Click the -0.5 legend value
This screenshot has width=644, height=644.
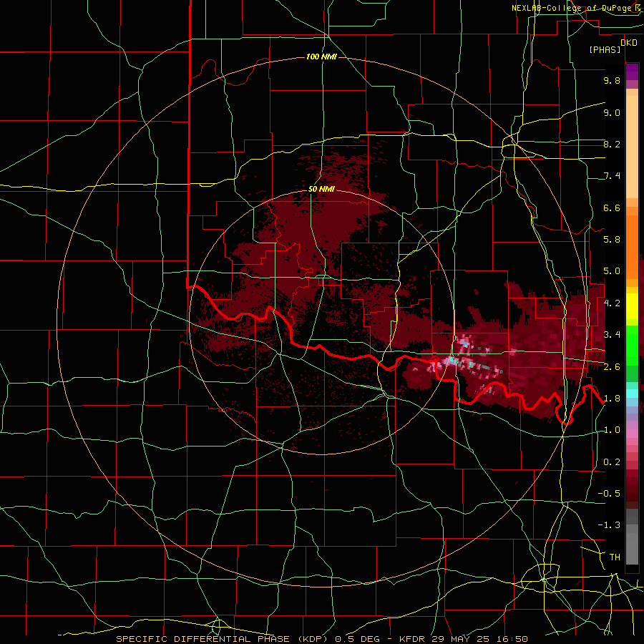pos(609,494)
